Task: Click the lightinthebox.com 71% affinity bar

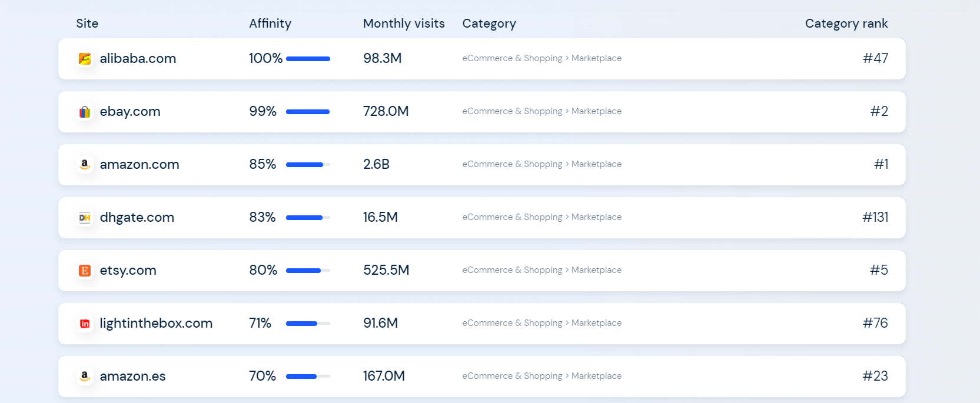Action: point(308,324)
